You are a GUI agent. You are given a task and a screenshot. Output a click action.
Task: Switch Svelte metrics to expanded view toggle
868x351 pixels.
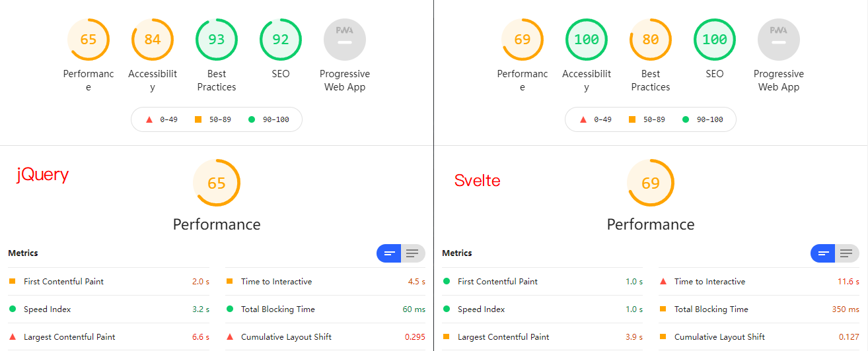coord(847,253)
